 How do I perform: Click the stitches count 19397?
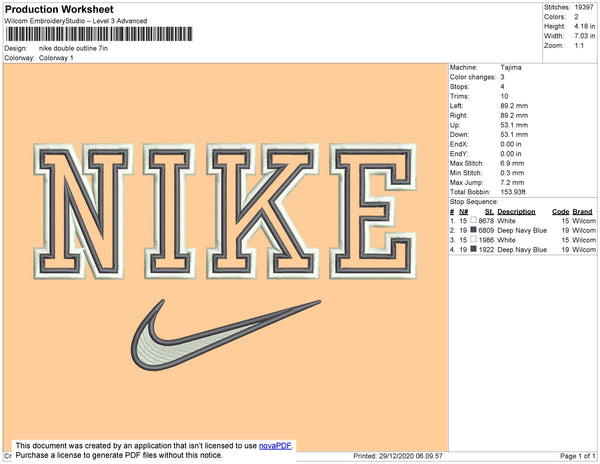point(584,7)
